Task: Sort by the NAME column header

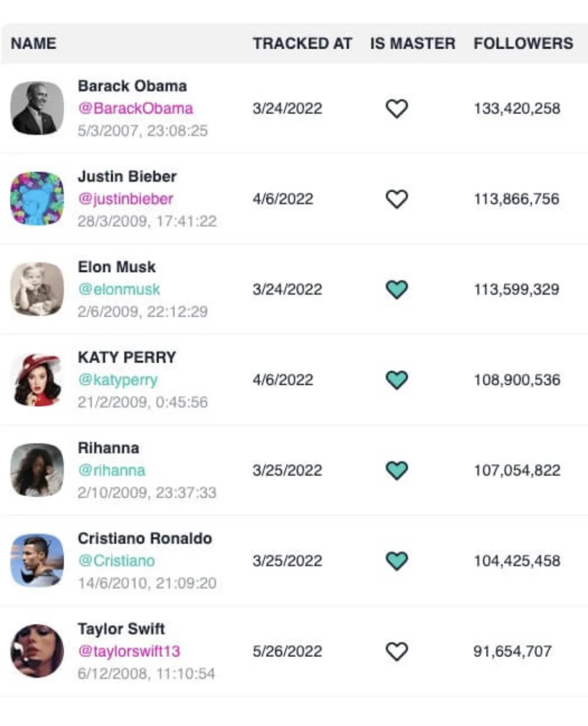Action: click(x=33, y=43)
